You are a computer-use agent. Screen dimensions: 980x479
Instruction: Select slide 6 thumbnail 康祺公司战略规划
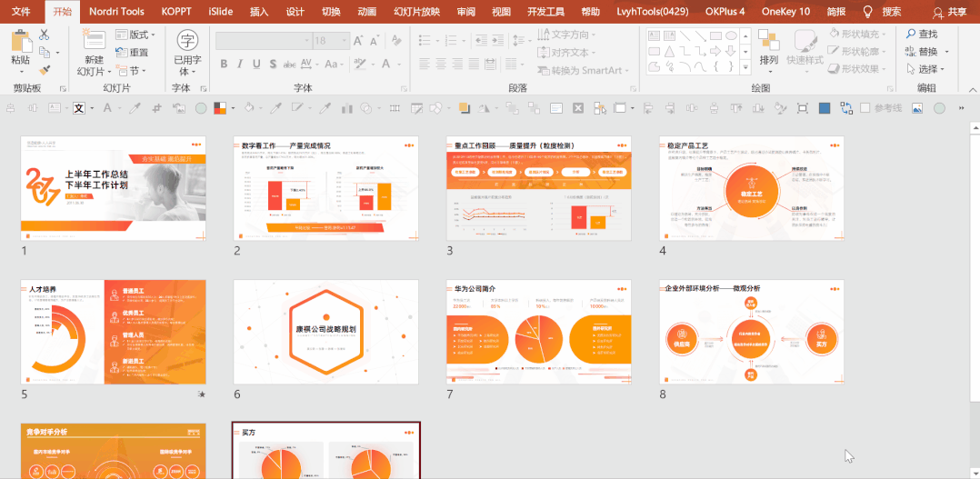coord(325,332)
